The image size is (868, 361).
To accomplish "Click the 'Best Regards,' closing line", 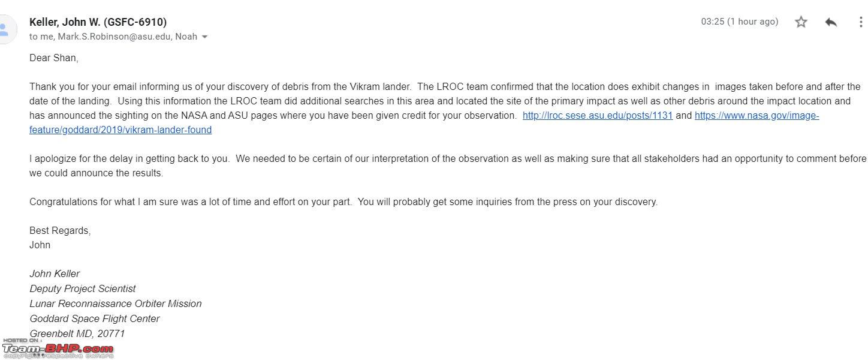I will pyautogui.click(x=60, y=230).
